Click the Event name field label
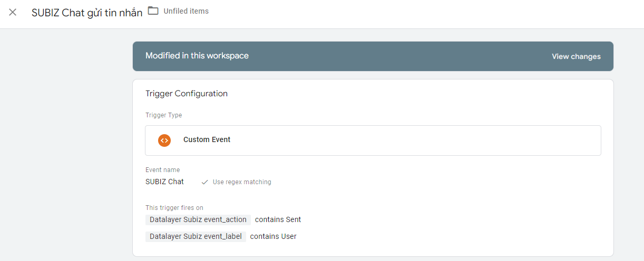The image size is (644, 261). (162, 170)
